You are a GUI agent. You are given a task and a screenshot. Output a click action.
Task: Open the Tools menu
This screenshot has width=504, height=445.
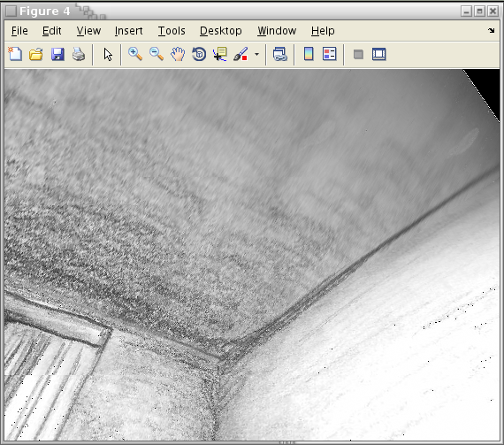coord(172,31)
